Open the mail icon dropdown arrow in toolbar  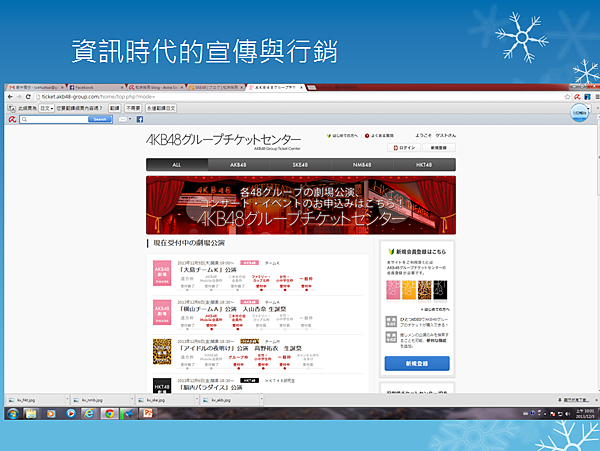[130, 119]
